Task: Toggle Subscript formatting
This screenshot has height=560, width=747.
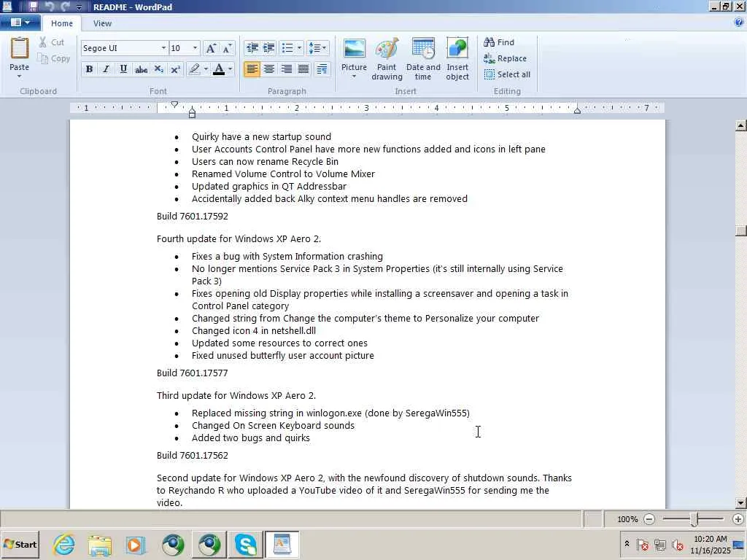Action: 158,69
